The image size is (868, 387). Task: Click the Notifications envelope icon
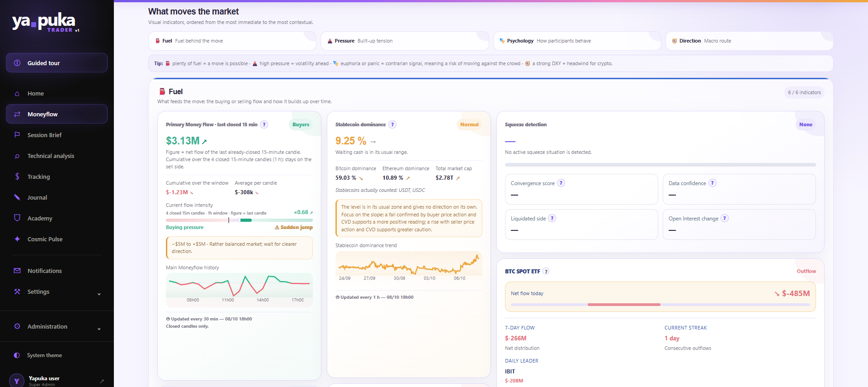click(17, 271)
